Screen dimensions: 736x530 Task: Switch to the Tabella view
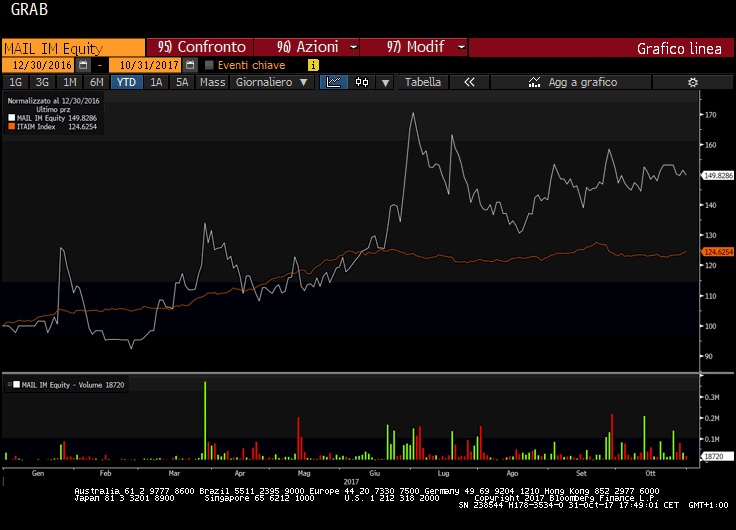422,82
